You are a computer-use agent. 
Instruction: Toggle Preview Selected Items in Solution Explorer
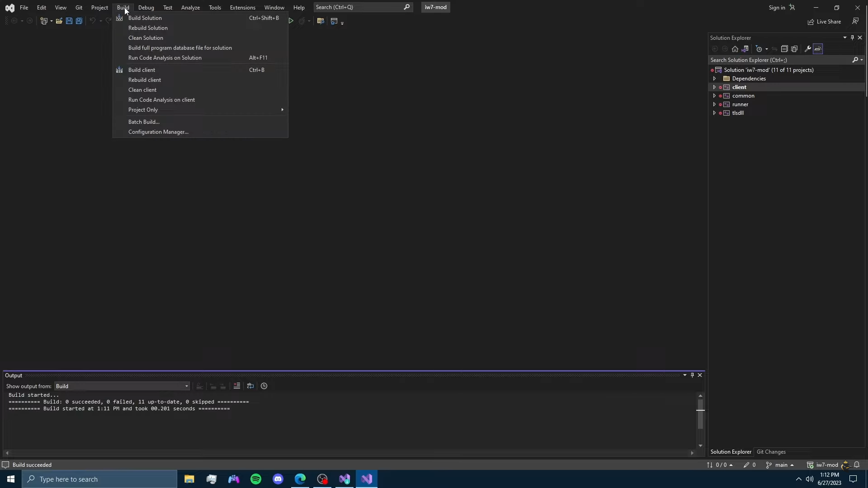(818, 49)
